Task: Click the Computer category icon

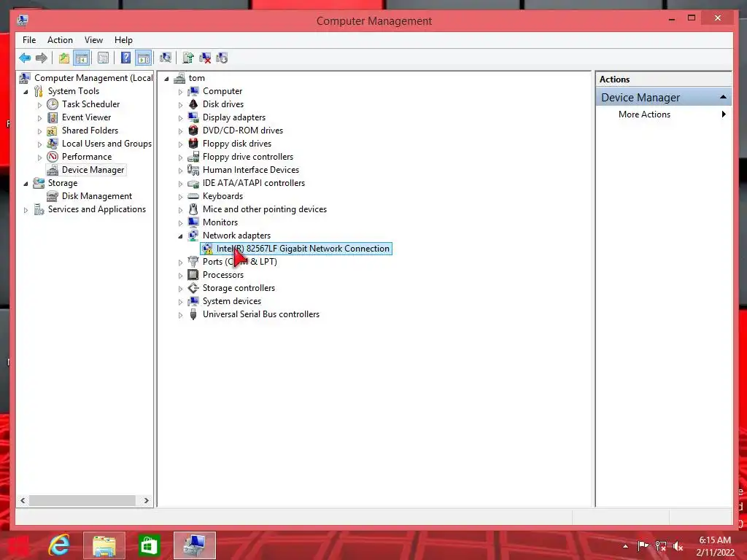Action: [x=193, y=91]
